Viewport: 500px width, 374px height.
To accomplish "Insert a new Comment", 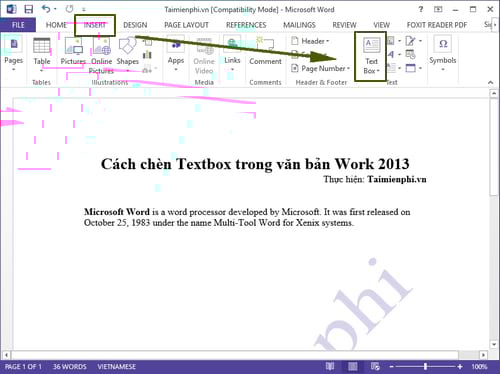I will [x=265, y=52].
